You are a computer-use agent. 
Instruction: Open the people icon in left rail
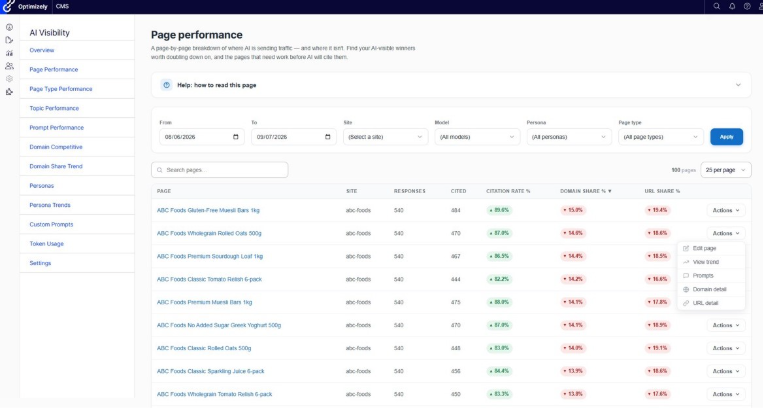tap(9, 66)
